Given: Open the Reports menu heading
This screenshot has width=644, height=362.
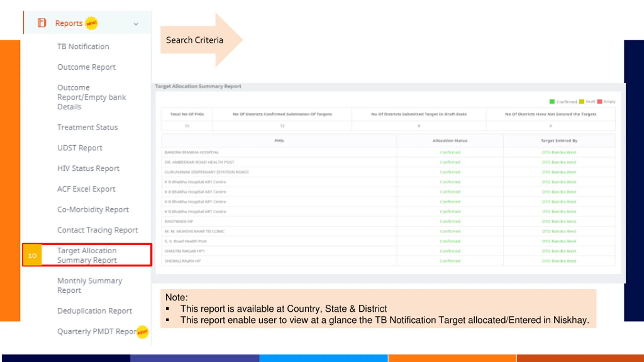Looking at the screenshot, I should pyautogui.click(x=69, y=23).
